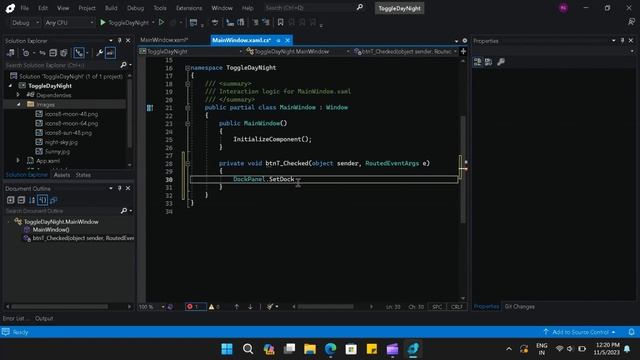Open the Build menu

point(111,8)
